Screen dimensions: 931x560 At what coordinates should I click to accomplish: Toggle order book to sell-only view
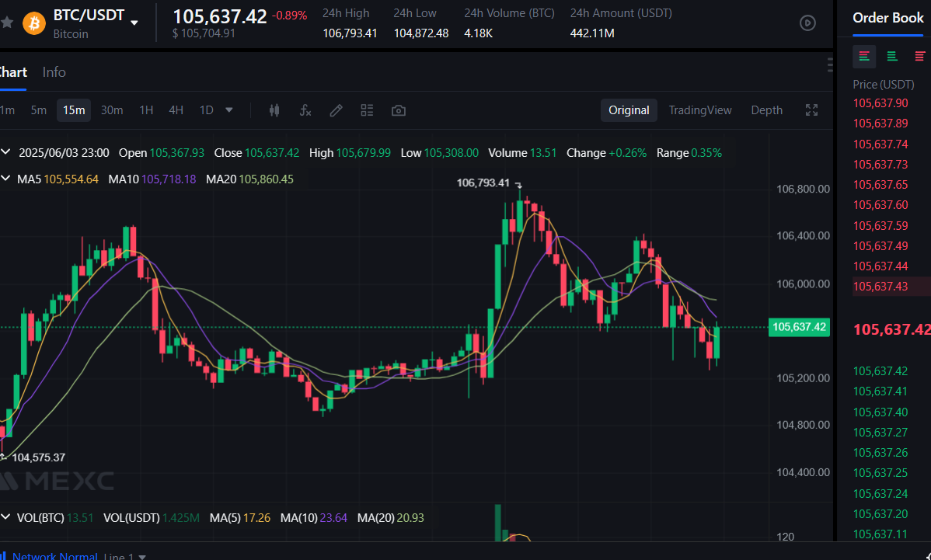920,56
